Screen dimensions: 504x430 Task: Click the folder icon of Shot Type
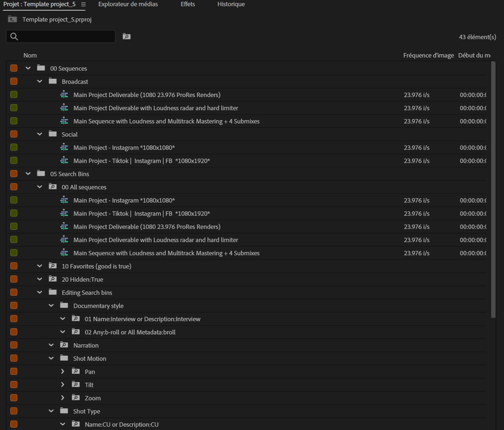point(64,411)
